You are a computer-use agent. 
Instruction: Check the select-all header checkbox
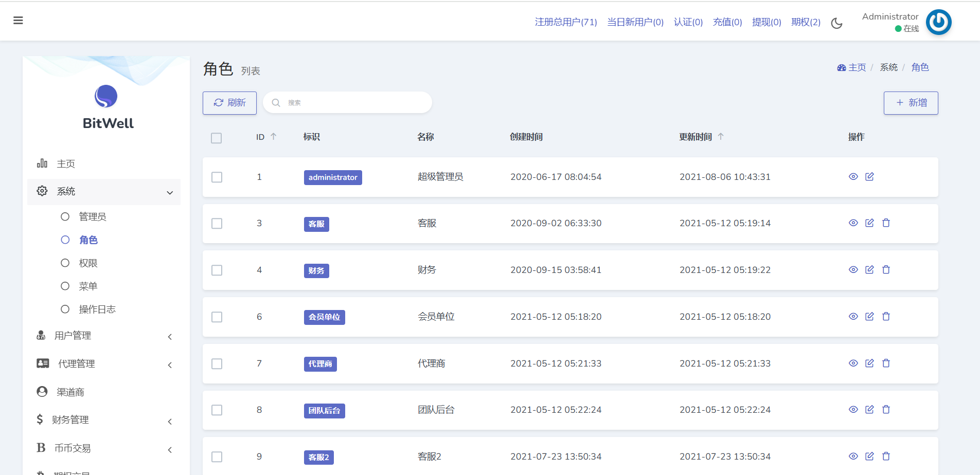tap(217, 138)
